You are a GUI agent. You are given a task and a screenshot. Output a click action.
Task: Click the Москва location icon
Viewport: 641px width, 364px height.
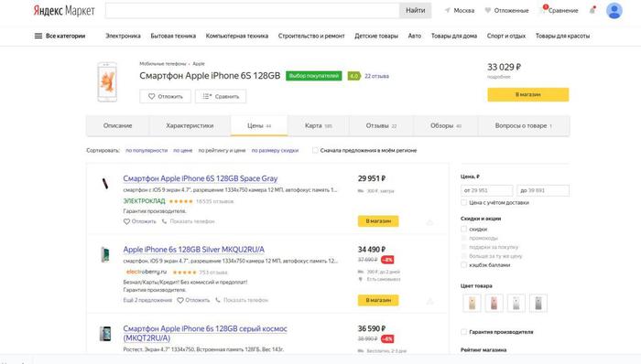coord(448,11)
